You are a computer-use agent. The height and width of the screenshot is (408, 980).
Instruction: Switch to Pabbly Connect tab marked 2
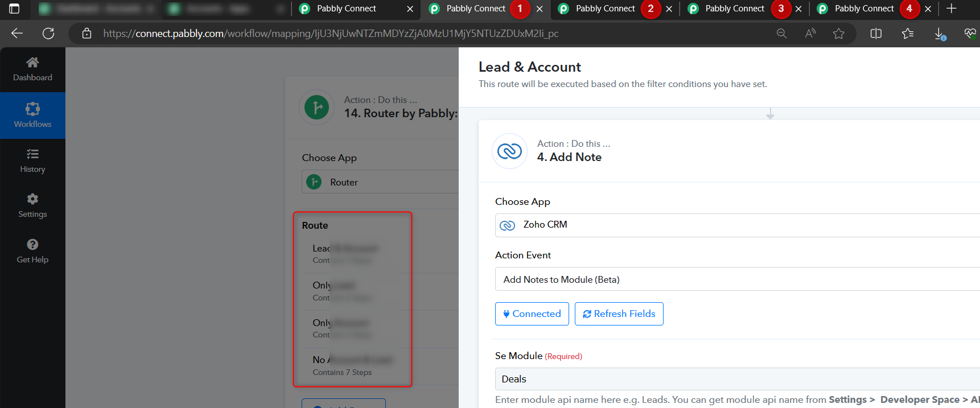605,9
